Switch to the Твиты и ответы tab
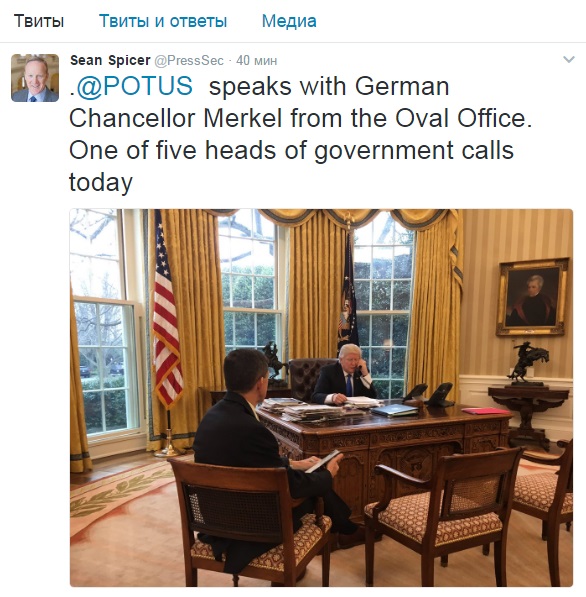586x597 pixels. (163, 21)
